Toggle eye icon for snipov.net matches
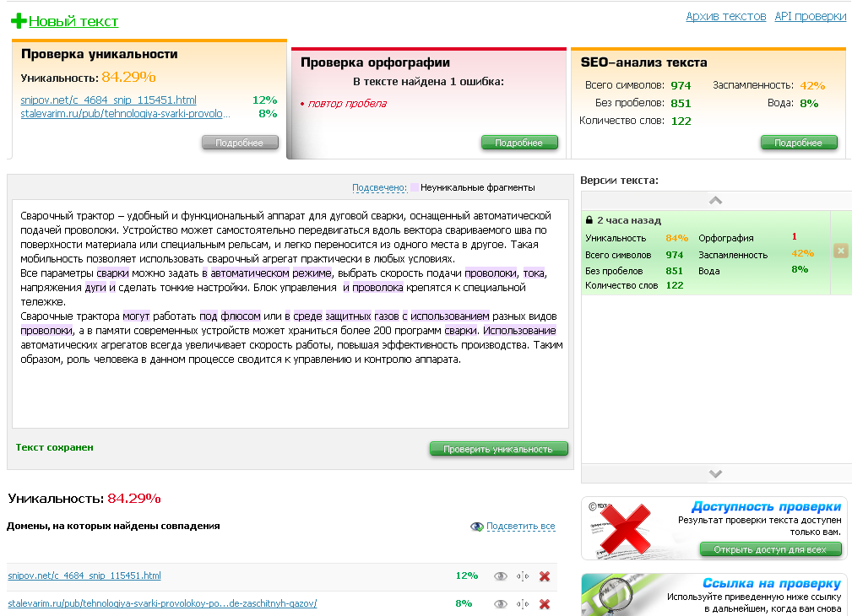The height and width of the screenshot is (616, 852). [x=501, y=576]
